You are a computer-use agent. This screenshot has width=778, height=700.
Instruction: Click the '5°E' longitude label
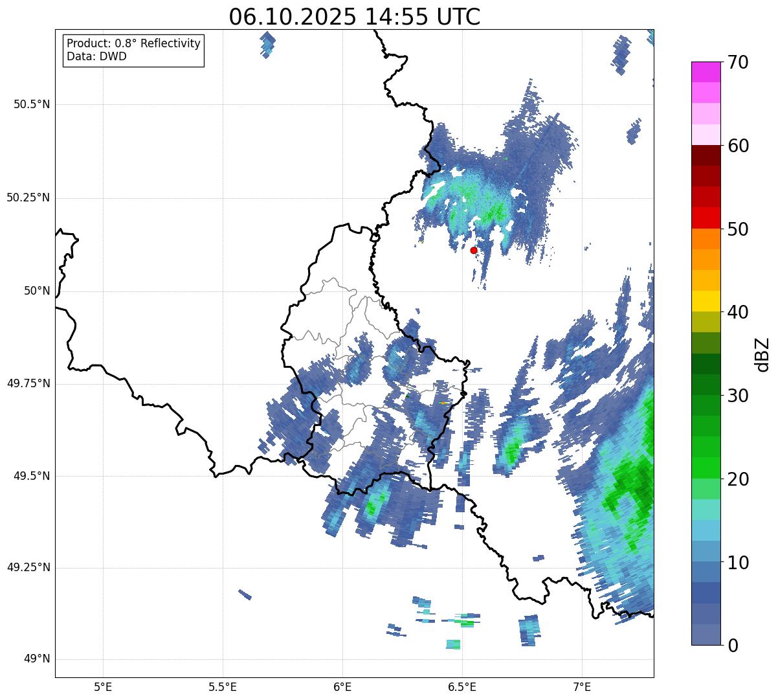tap(103, 686)
